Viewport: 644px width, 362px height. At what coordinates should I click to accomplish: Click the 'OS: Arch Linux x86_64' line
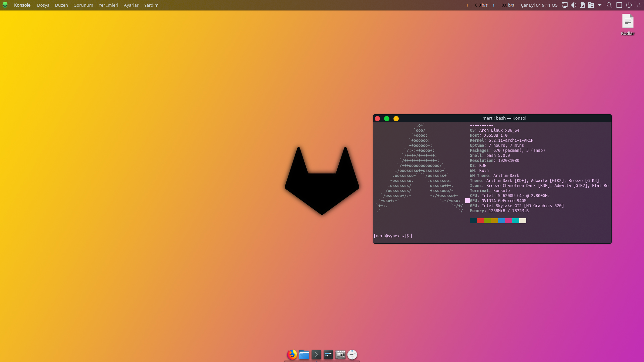click(x=494, y=130)
